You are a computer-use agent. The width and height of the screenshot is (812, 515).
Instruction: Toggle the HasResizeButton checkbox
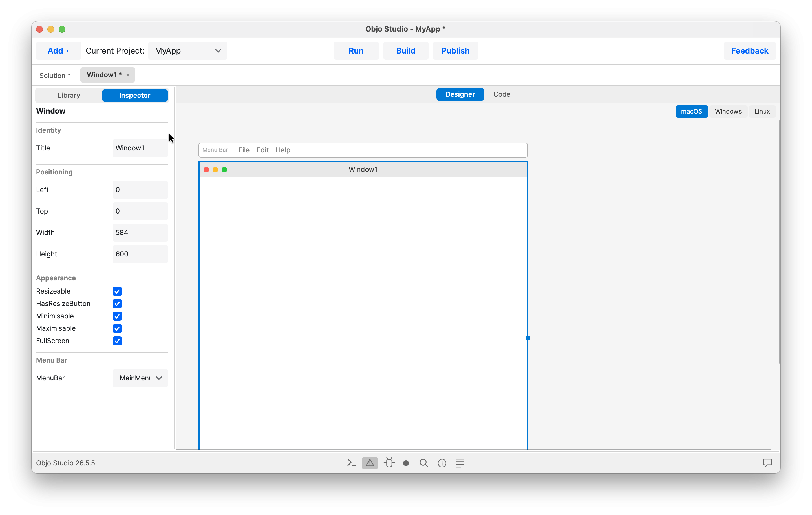coord(117,304)
